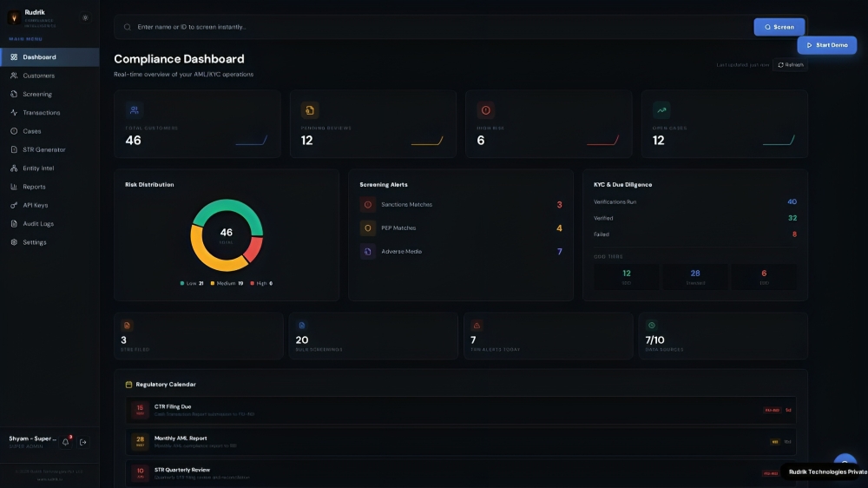Click the Bulk Screenings card icon

pos(302,325)
